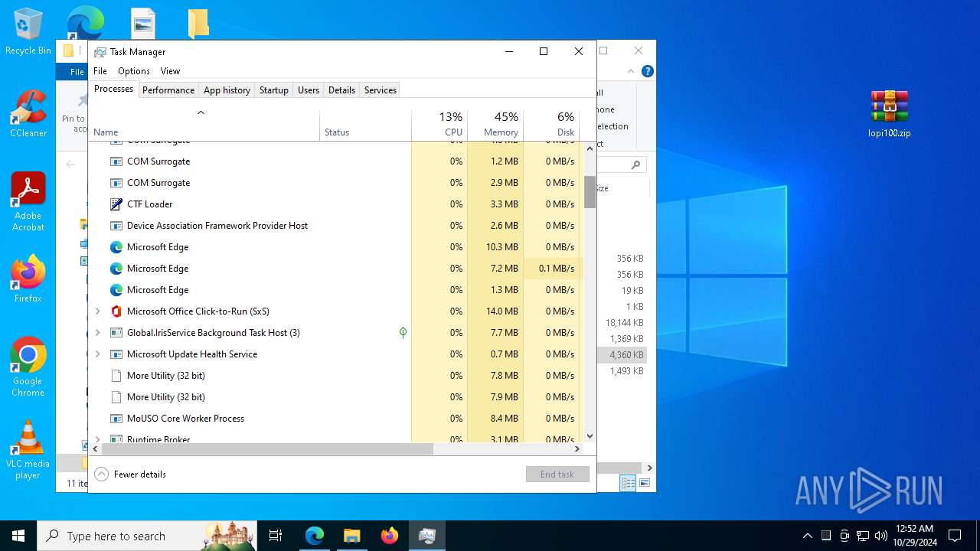This screenshot has height=551, width=980.
Task: Select the lopi100.zip archive on desktop
Action: point(889,113)
